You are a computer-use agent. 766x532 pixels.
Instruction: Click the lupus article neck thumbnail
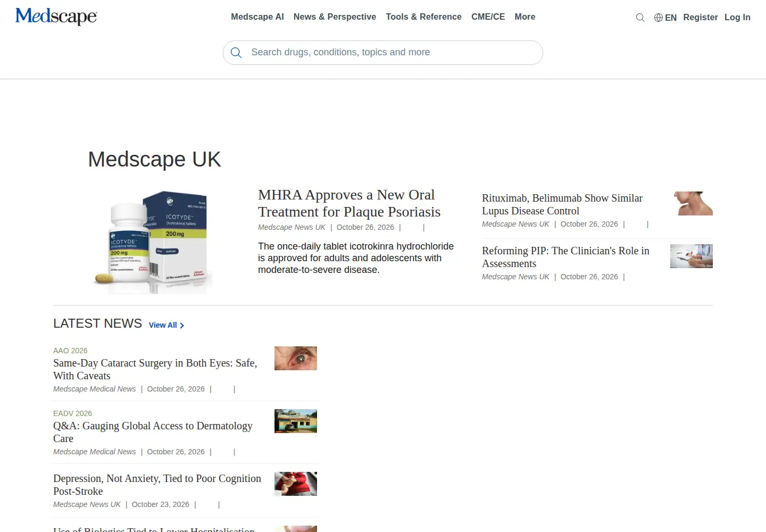pos(692,203)
